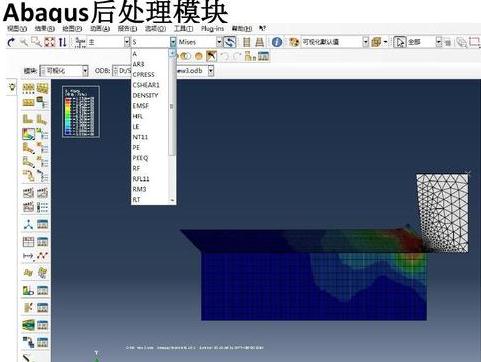Click the yellow cube display icon

pos(376,42)
